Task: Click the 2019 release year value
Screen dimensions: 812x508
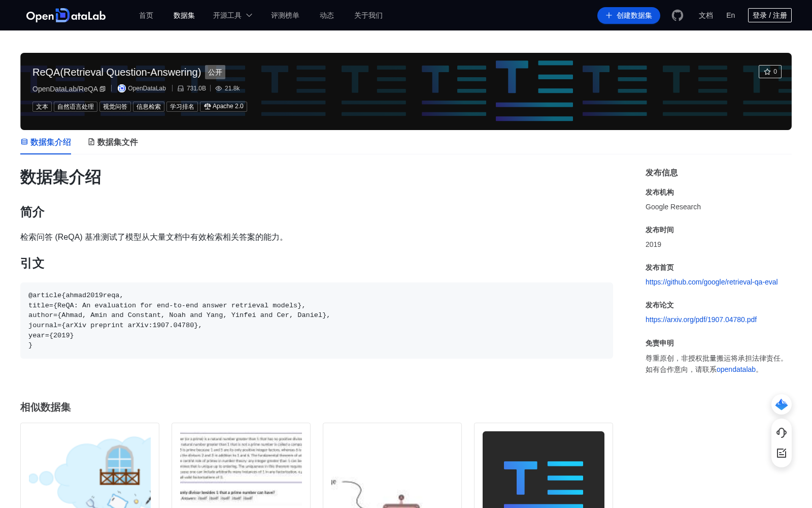Action: 653,244
